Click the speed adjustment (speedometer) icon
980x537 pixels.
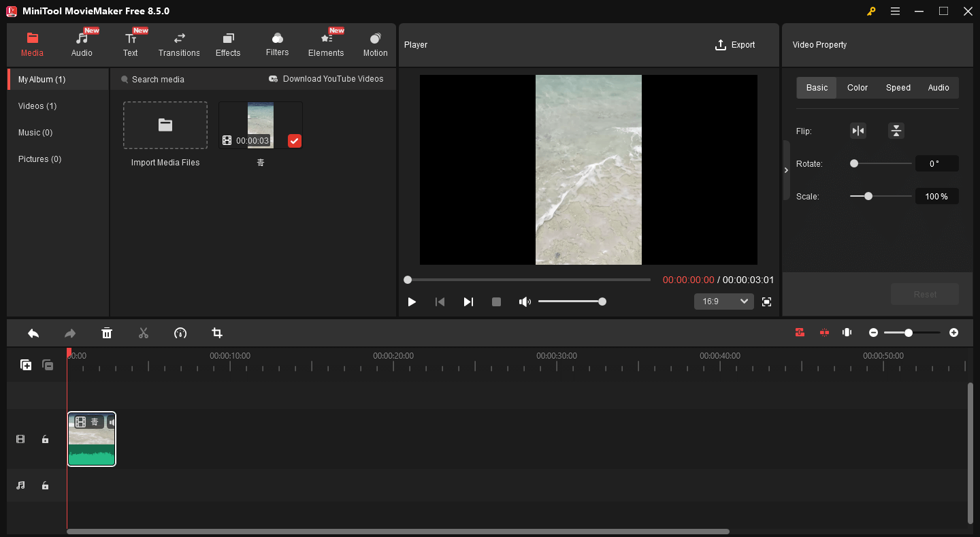click(180, 333)
